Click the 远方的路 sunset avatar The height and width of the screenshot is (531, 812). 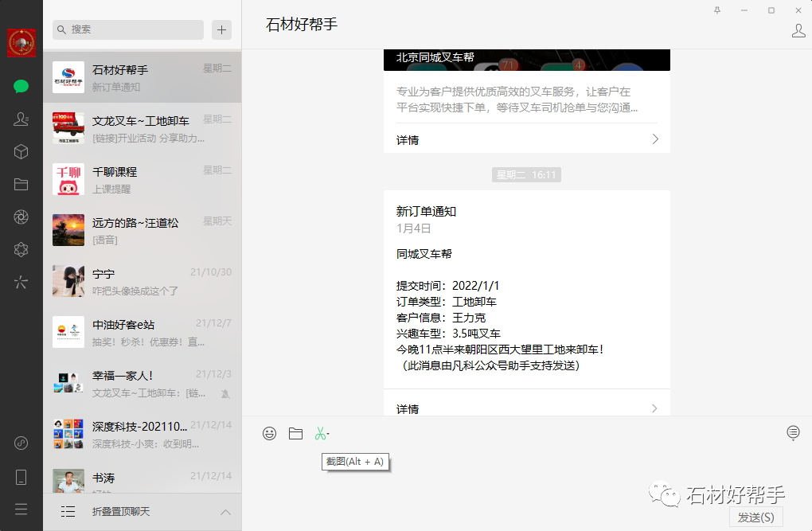68,230
